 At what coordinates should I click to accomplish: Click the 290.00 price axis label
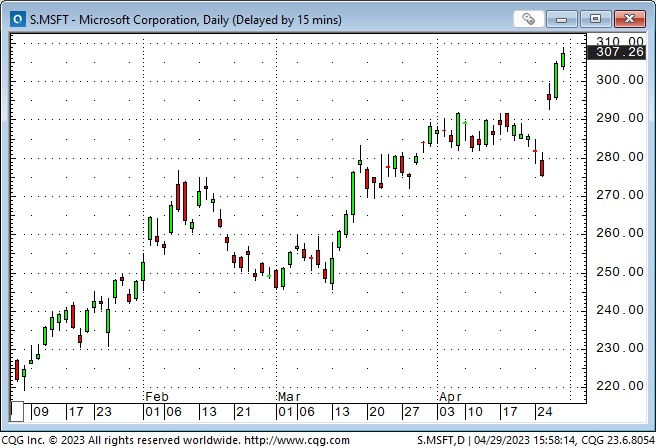point(620,118)
